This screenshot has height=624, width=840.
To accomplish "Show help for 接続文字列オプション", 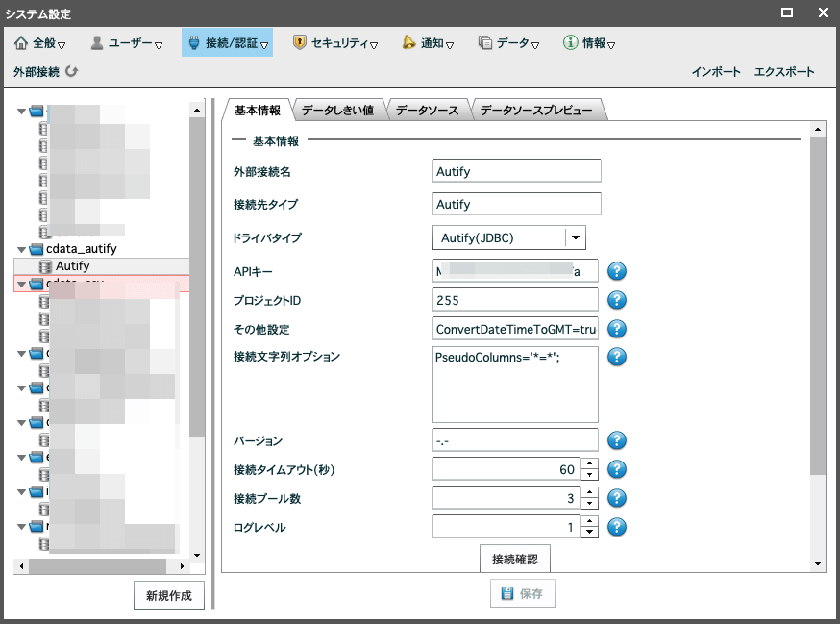I will point(617,357).
